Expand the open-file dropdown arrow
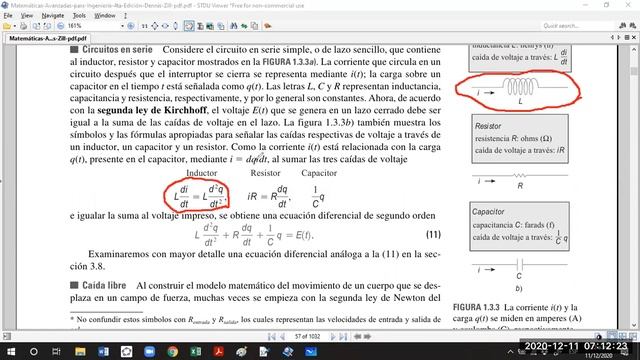The height and width of the screenshot is (360, 640). [15, 26]
